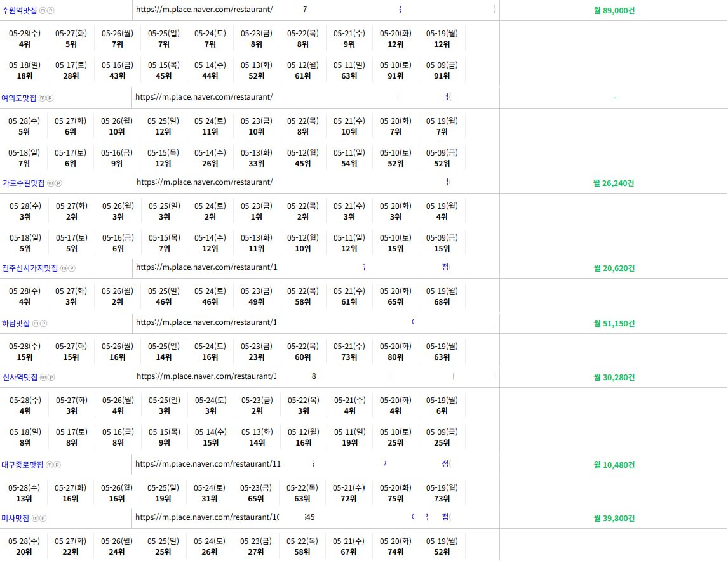Image resolution: width=728 pixels, height=563 pixels.
Task: Click the 'm' icon beside 수원역맛집
Action: pyautogui.click(x=43, y=10)
